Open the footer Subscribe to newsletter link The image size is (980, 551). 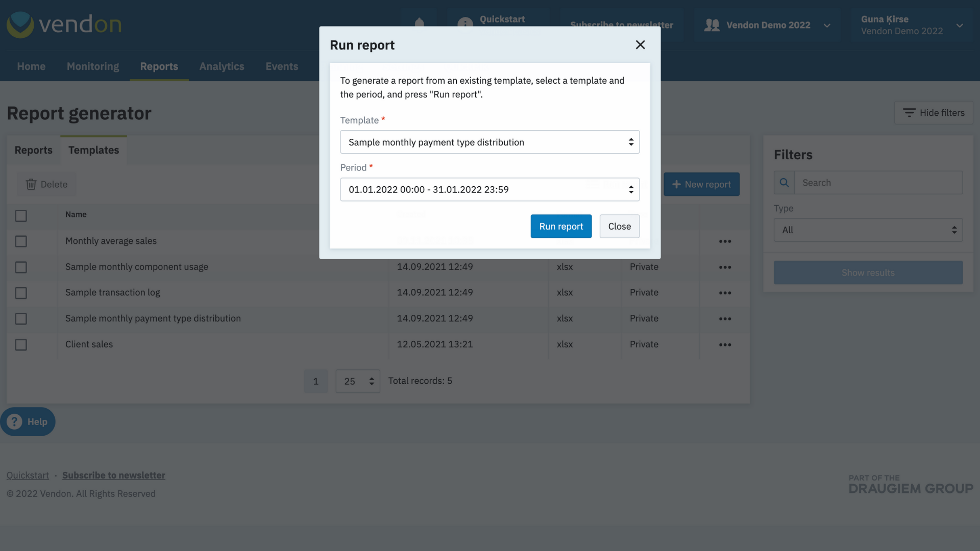click(114, 475)
